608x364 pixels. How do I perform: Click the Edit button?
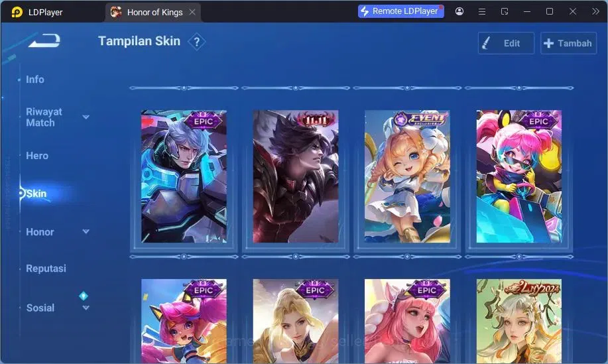pos(506,43)
